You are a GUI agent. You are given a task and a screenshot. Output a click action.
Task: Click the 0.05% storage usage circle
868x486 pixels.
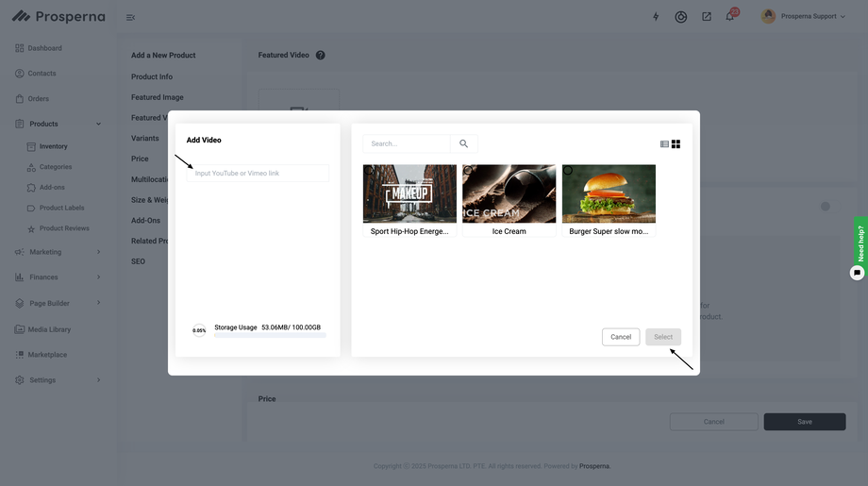[199, 330]
